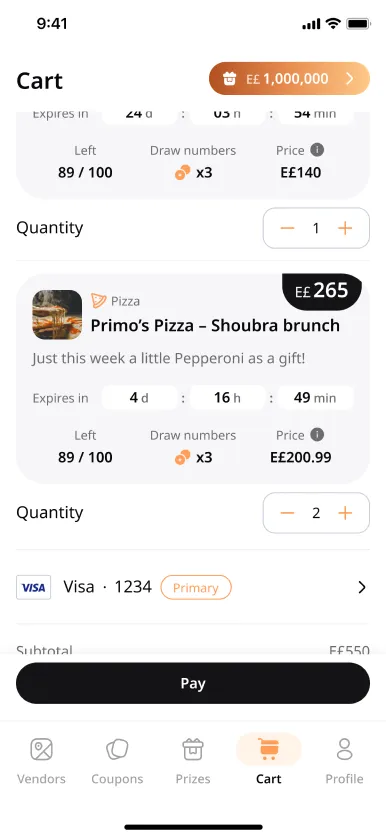The height and width of the screenshot is (838, 386).
Task: Decrease quantity of the first cart item
Action: click(288, 228)
